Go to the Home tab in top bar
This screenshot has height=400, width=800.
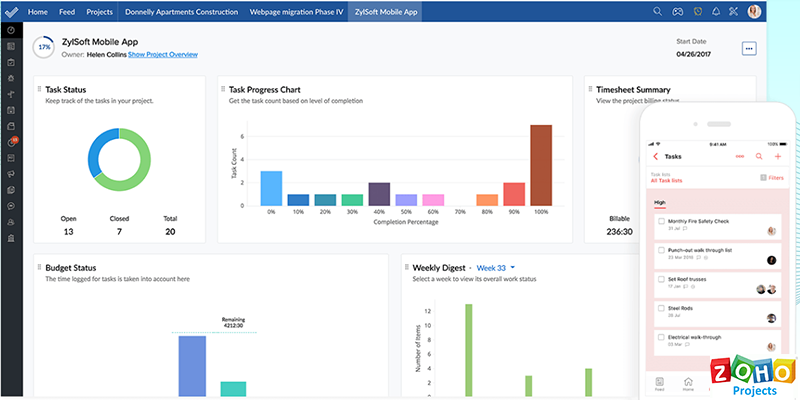[38, 12]
